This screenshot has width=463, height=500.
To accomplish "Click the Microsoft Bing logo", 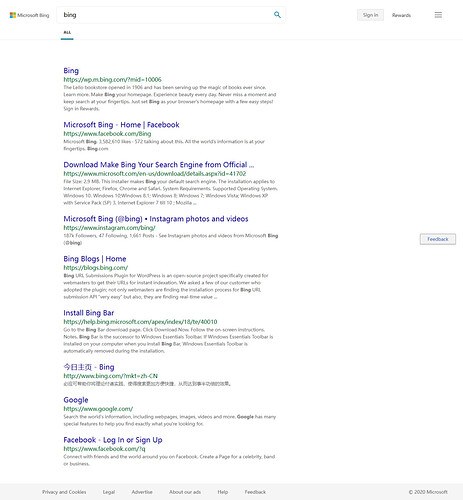I will point(29,15).
